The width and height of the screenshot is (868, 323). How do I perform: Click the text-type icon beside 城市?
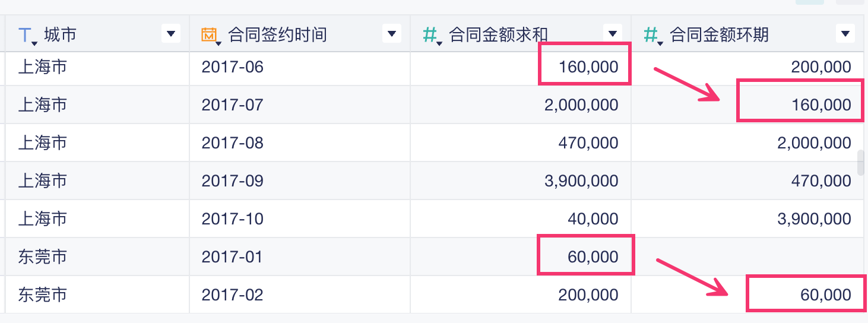26,35
